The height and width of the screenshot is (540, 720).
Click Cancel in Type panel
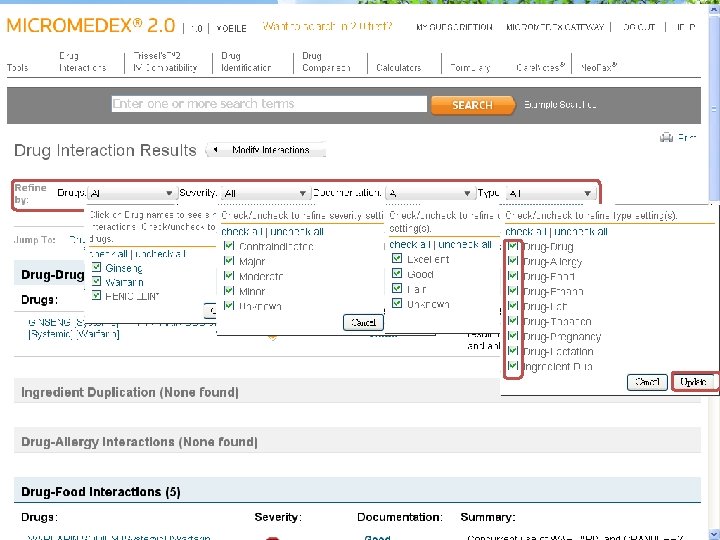(647, 382)
